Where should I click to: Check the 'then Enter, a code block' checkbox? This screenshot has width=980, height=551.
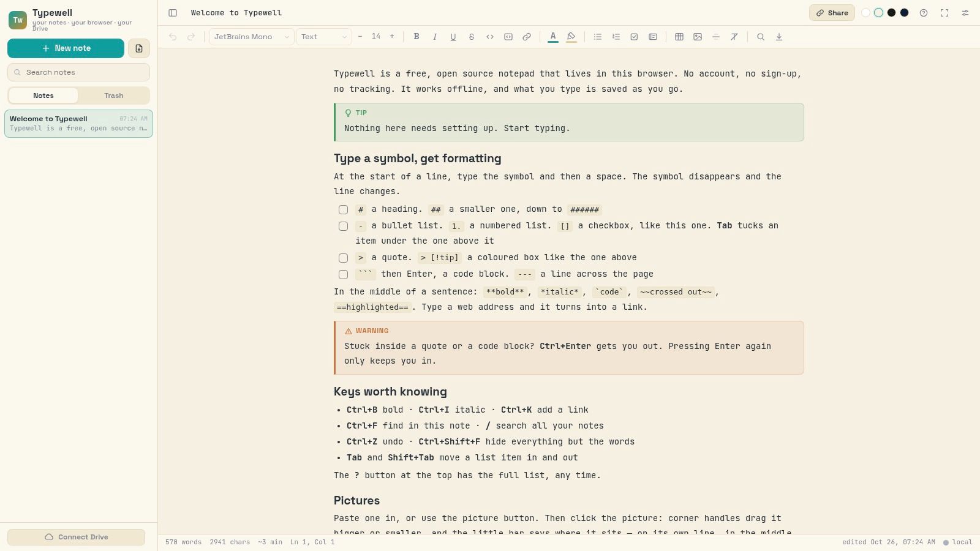[x=344, y=275]
